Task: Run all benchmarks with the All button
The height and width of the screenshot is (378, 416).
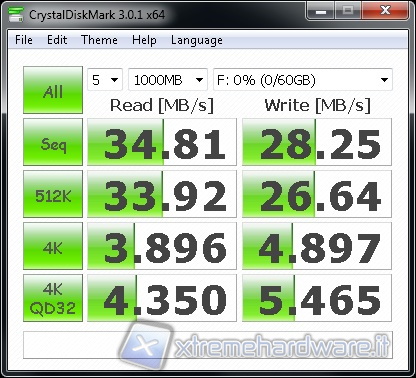Action: click(53, 90)
